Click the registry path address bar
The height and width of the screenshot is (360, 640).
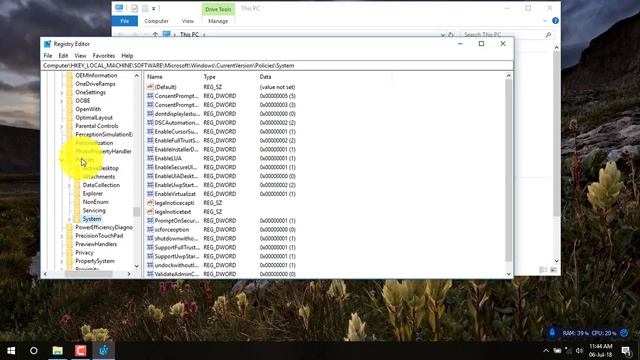277,65
